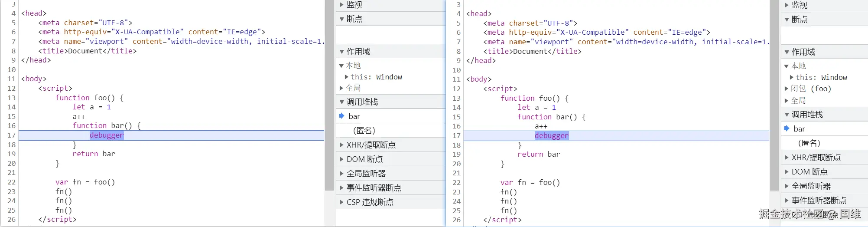
Task: Click 'a++' on line 15 in left editor
Action: tap(79, 117)
